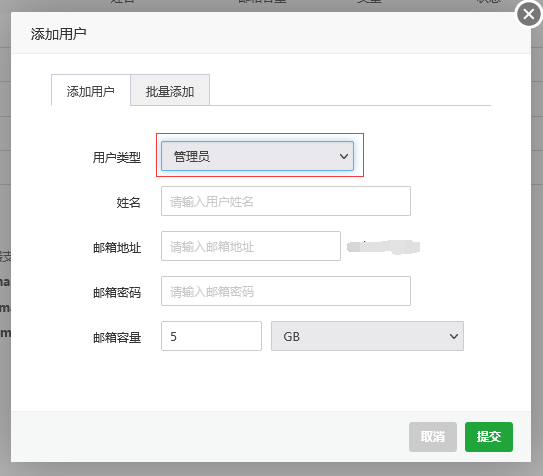543x476 pixels.
Task: Click the 用户类型 label text
Action: pyautogui.click(x=117, y=158)
